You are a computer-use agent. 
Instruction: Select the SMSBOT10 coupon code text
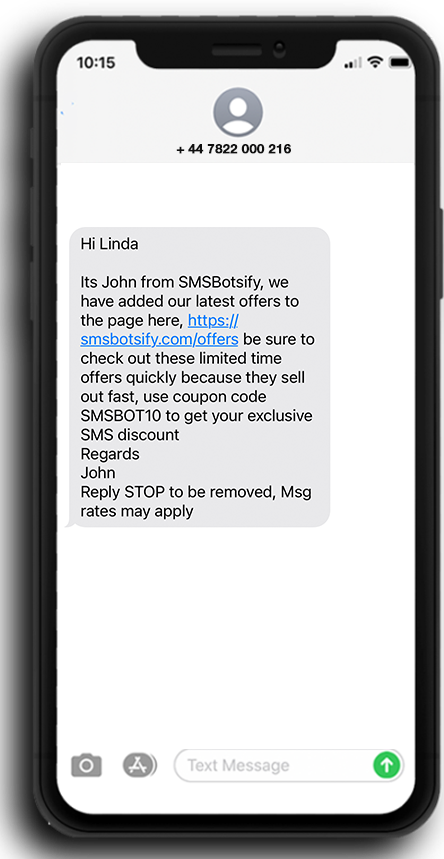(x=121, y=416)
